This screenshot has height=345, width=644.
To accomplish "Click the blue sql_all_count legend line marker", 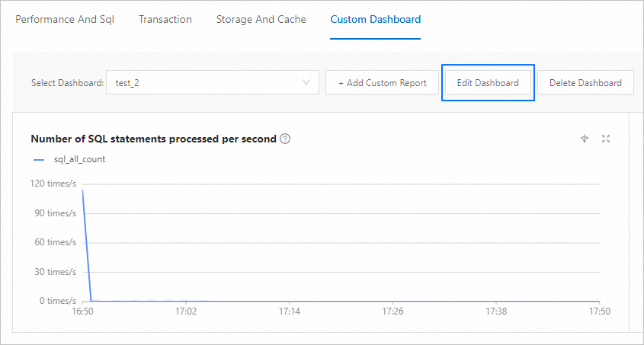I will pyautogui.click(x=39, y=159).
